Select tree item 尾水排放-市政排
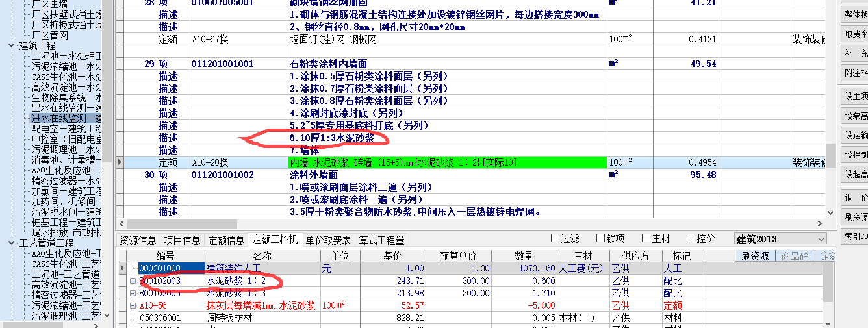The image size is (868, 328). point(66,233)
